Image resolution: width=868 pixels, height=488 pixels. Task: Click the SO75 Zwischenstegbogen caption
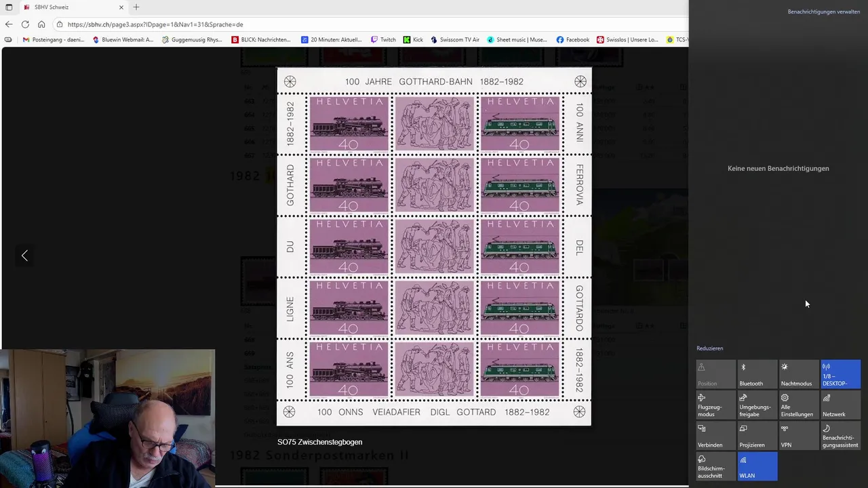(x=320, y=442)
